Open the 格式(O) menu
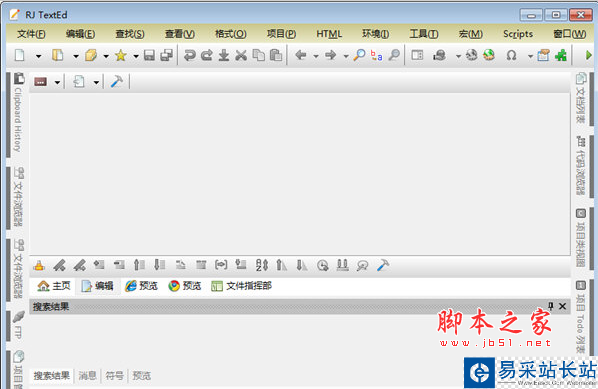 231,34
